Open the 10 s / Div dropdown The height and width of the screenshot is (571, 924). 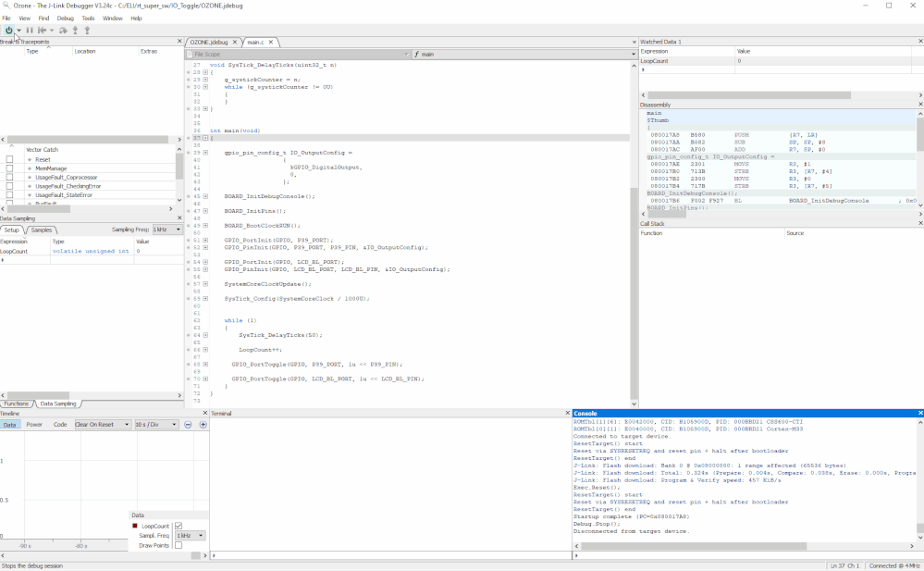tap(156, 425)
